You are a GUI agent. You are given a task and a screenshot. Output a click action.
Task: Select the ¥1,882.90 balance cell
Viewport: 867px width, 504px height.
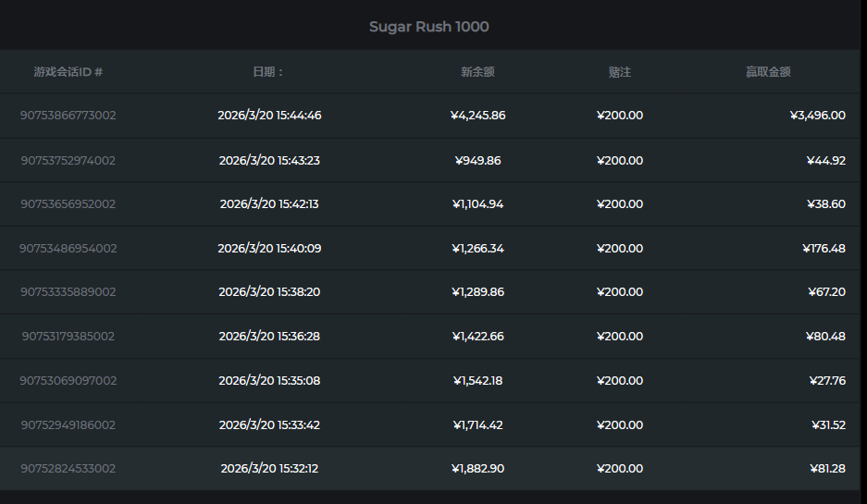477,468
